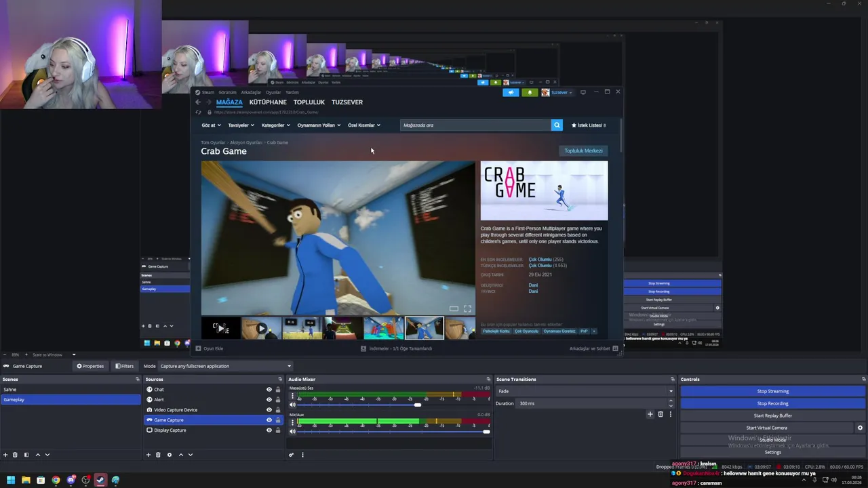Open Mic/Aux channel options menu
The height and width of the screenshot is (488, 868).
tap(293, 422)
